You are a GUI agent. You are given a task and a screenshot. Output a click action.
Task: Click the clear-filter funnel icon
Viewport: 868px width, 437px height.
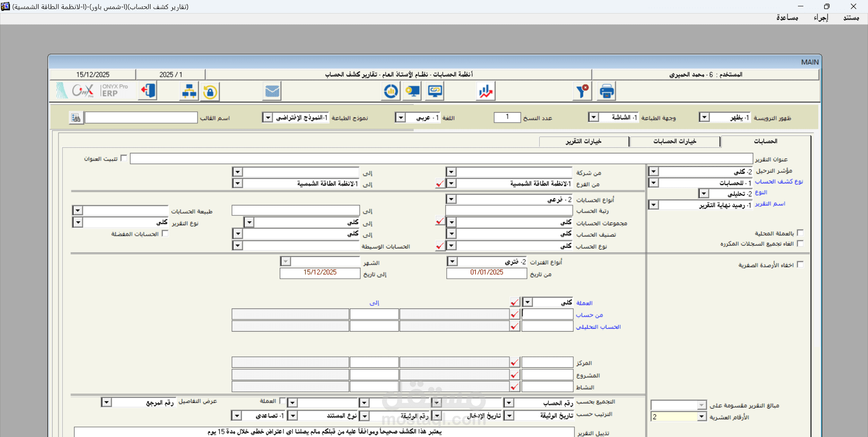pyautogui.click(x=582, y=91)
